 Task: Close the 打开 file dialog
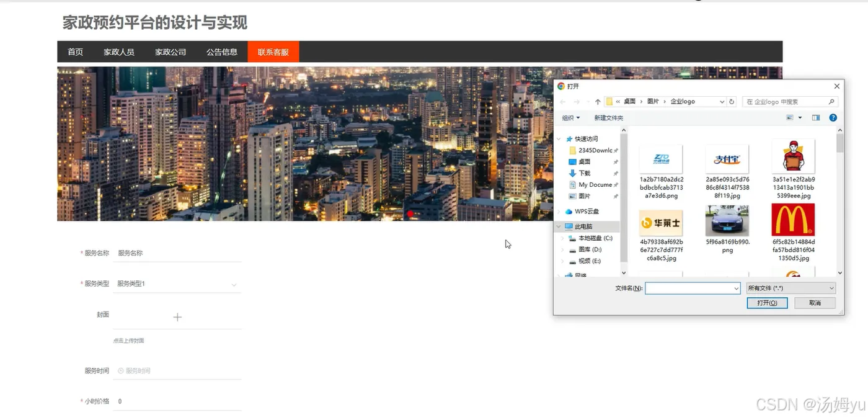click(836, 86)
